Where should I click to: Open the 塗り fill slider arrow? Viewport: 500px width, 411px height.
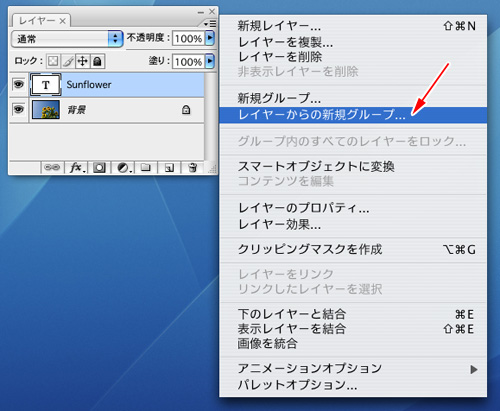point(210,61)
